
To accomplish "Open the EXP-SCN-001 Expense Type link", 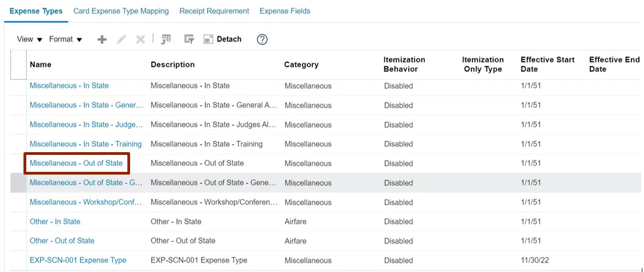I will tap(78, 261).
